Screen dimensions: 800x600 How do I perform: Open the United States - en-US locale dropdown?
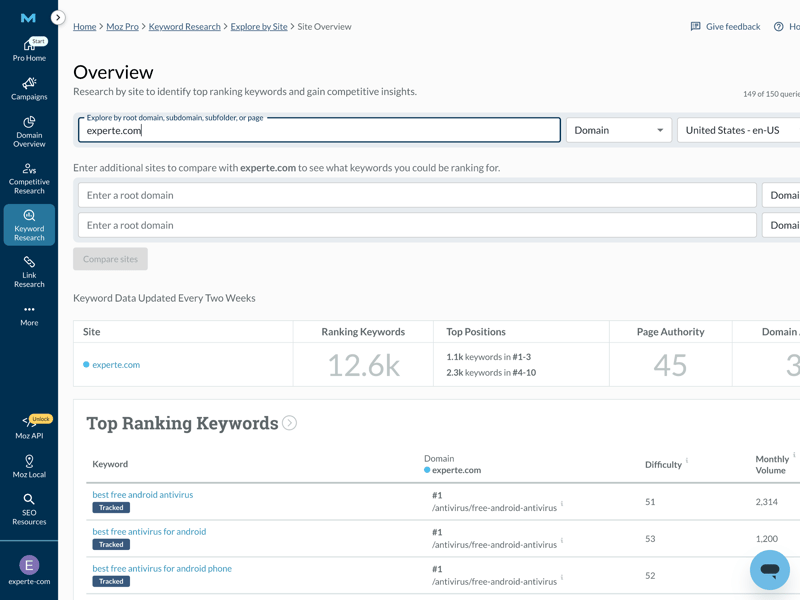point(738,130)
